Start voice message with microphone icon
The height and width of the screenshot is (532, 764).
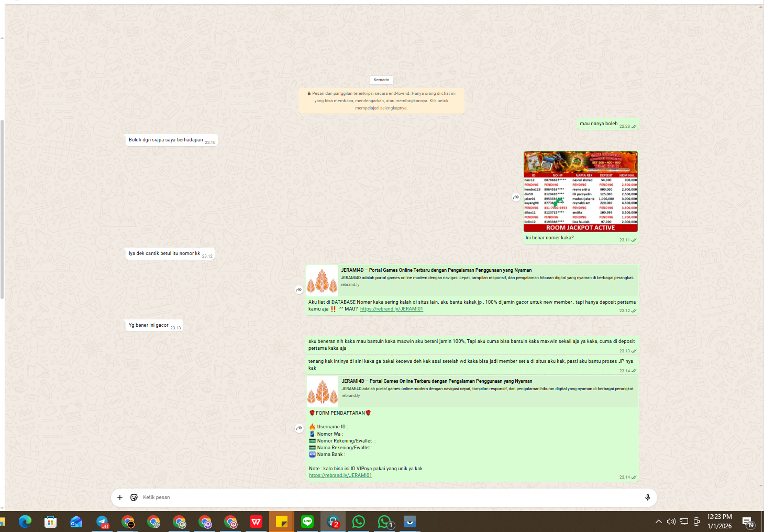tap(647, 497)
